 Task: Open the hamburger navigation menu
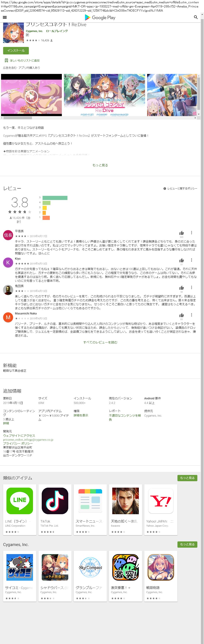tap(5, 17)
